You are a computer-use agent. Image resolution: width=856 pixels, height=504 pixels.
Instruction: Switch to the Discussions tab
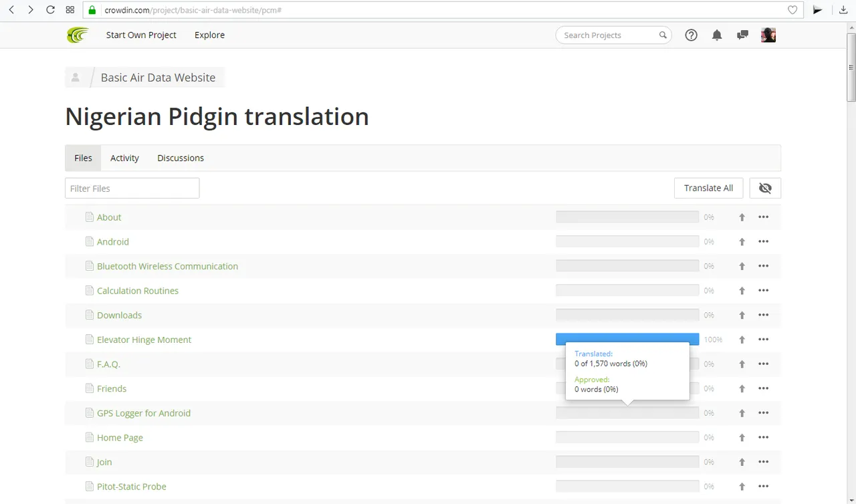[181, 158]
